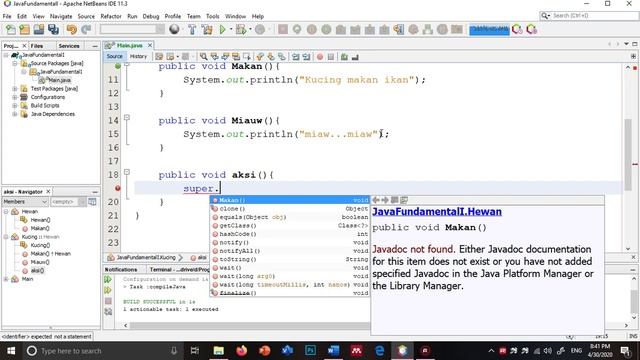
Task: Collapse Source Packages node
Action: (x=15, y=64)
